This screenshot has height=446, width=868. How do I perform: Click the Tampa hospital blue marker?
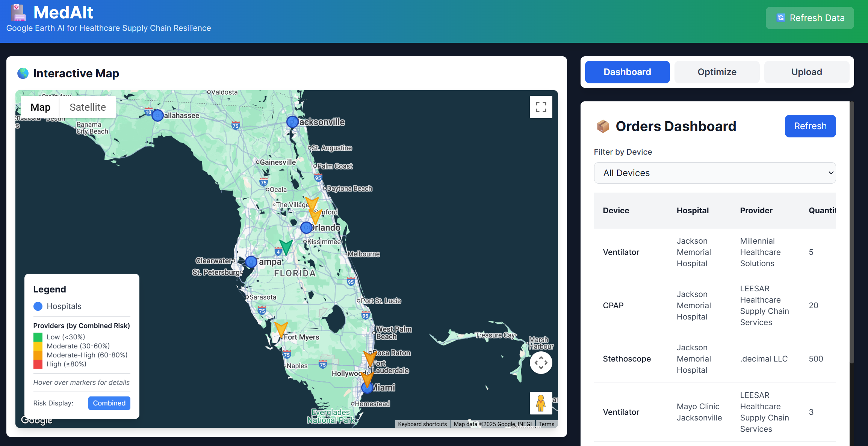[x=251, y=262]
